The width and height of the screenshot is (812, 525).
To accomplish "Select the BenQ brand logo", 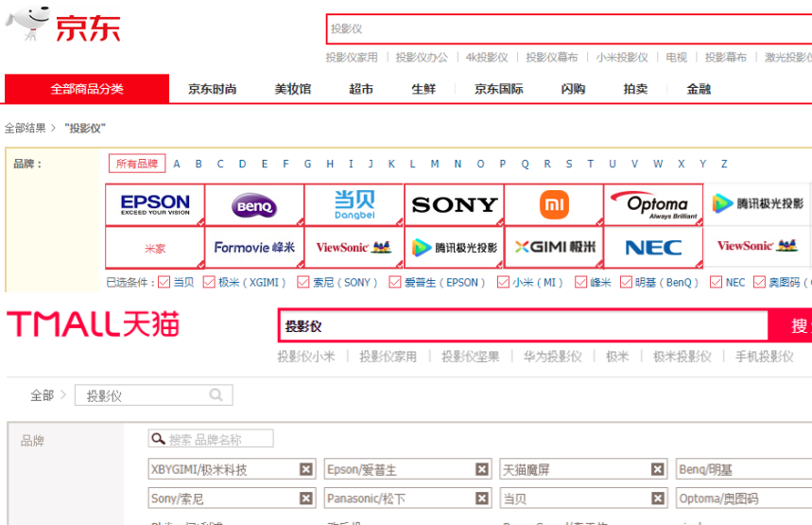I will [x=254, y=204].
